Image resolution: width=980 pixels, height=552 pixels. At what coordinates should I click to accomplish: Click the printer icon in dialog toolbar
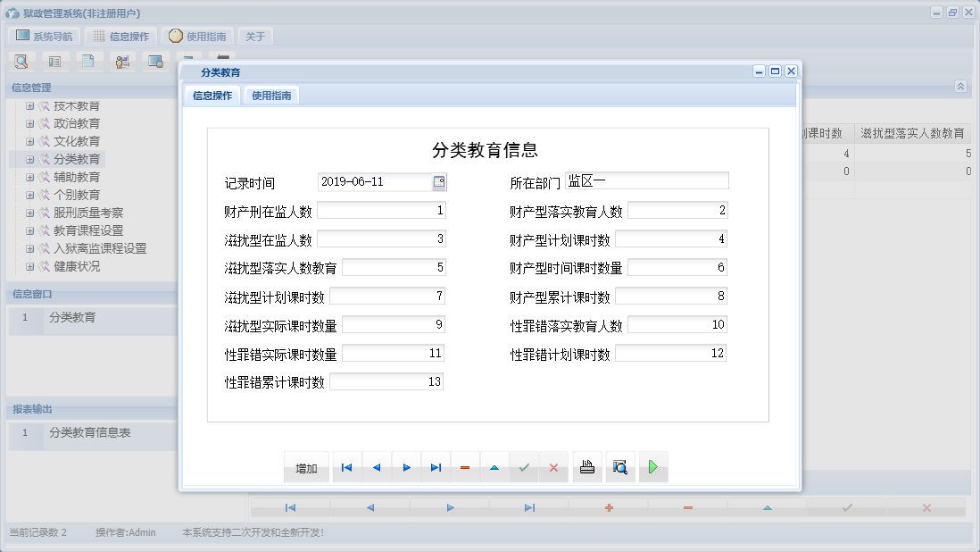click(587, 467)
